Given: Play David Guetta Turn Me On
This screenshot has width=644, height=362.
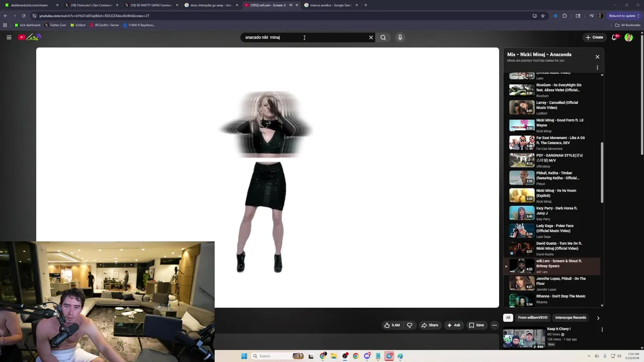Looking at the screenshot, I should [552, 248].
